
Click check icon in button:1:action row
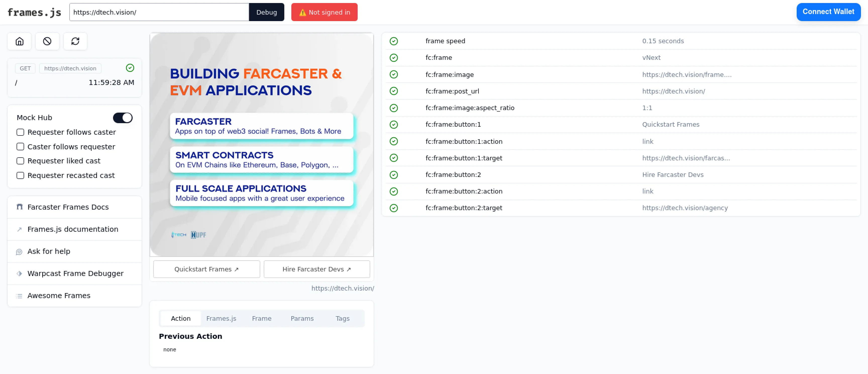coord(394,141)
